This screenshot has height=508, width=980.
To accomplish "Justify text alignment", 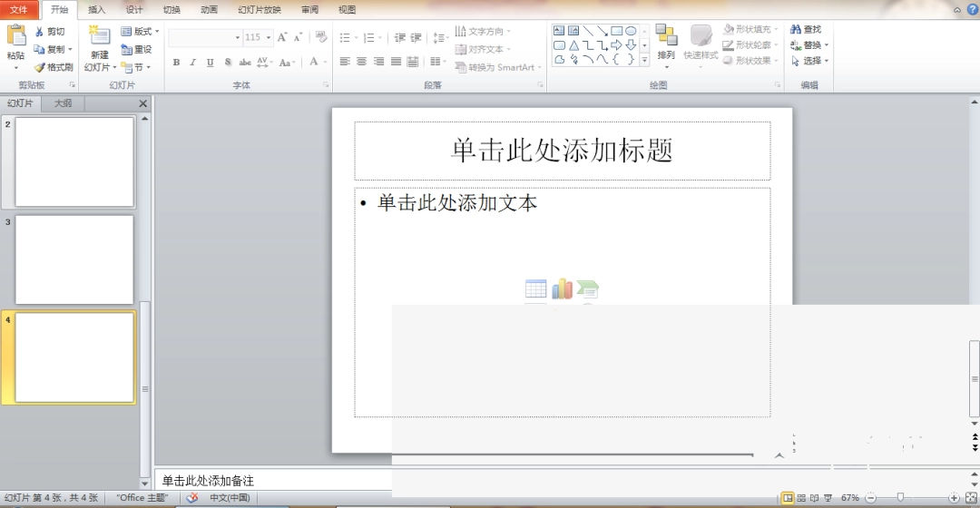I will click(396, 62).
